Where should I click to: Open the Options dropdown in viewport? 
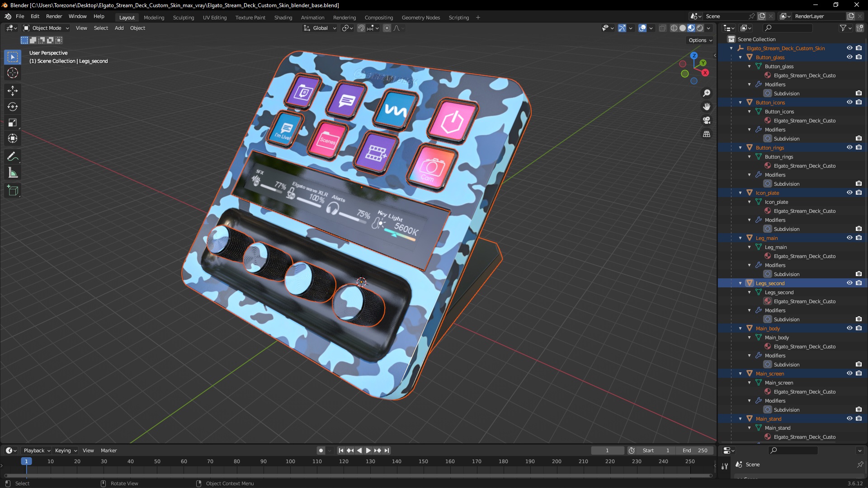click(700, 40)
